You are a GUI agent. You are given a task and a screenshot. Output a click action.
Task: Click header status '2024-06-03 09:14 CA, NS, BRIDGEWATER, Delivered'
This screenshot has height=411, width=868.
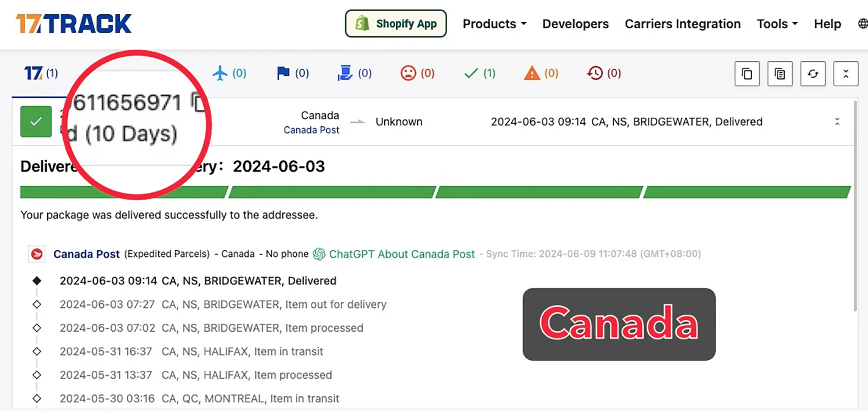tap(626, 122)
